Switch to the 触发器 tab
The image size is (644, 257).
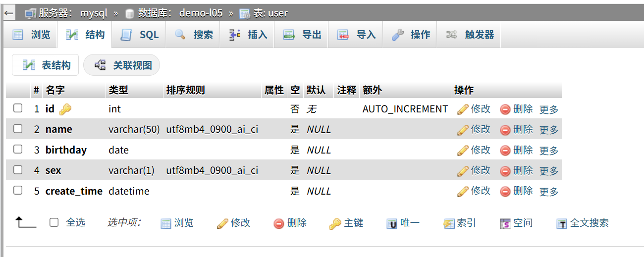pos(470,35)
